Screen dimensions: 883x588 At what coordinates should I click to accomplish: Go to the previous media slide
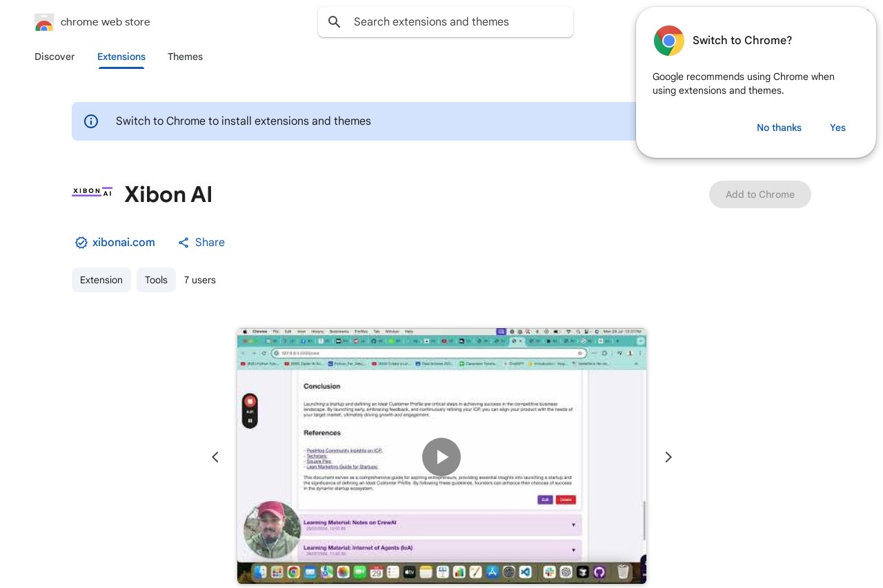click(215, 457)
